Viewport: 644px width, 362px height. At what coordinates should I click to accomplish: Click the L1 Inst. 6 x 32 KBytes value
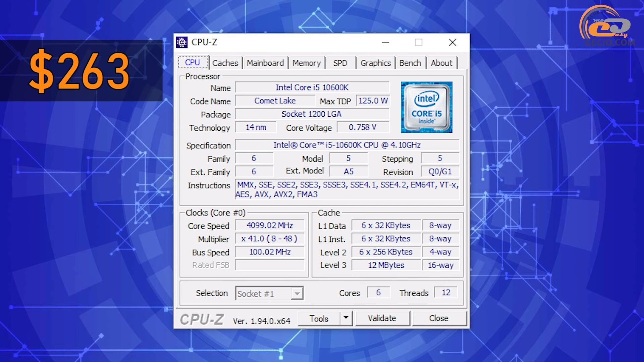(386, 239)
